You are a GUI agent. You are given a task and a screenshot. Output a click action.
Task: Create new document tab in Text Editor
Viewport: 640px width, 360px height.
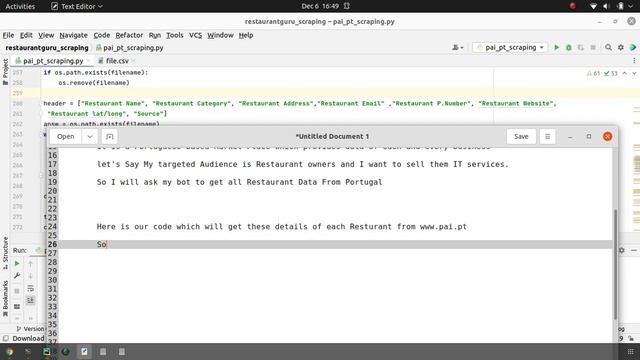coord(109,136)
